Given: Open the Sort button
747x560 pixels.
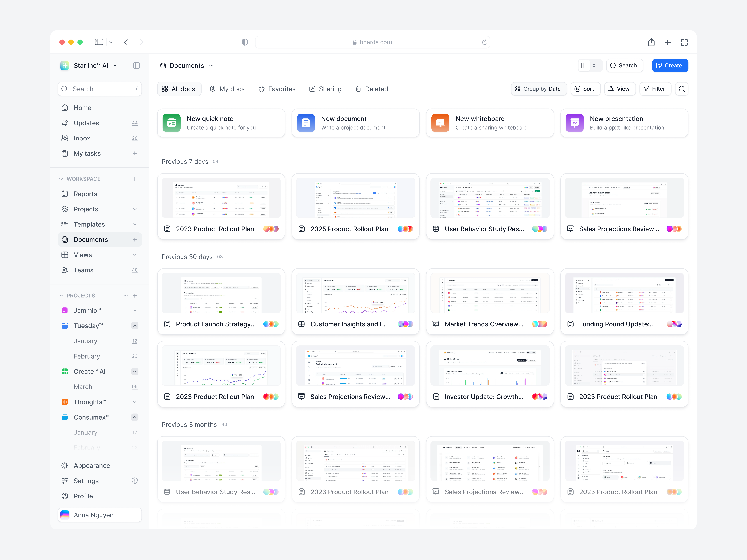Looking at the screenshot, I should [x=585, y=89].
